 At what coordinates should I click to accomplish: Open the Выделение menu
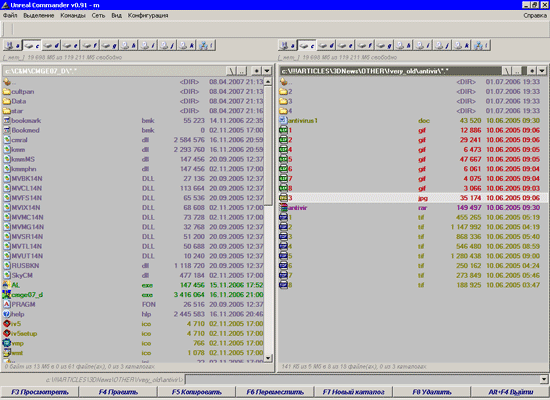point(39,15)
